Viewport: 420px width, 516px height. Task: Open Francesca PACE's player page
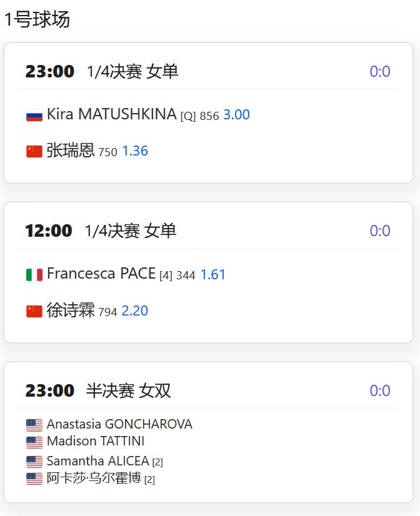101,274
